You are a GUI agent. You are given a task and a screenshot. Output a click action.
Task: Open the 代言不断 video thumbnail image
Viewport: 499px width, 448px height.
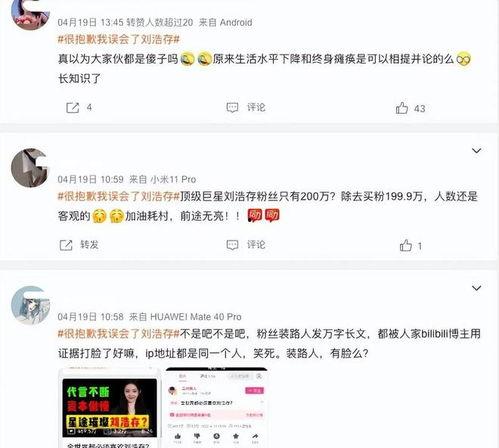(x=109, y=408)
